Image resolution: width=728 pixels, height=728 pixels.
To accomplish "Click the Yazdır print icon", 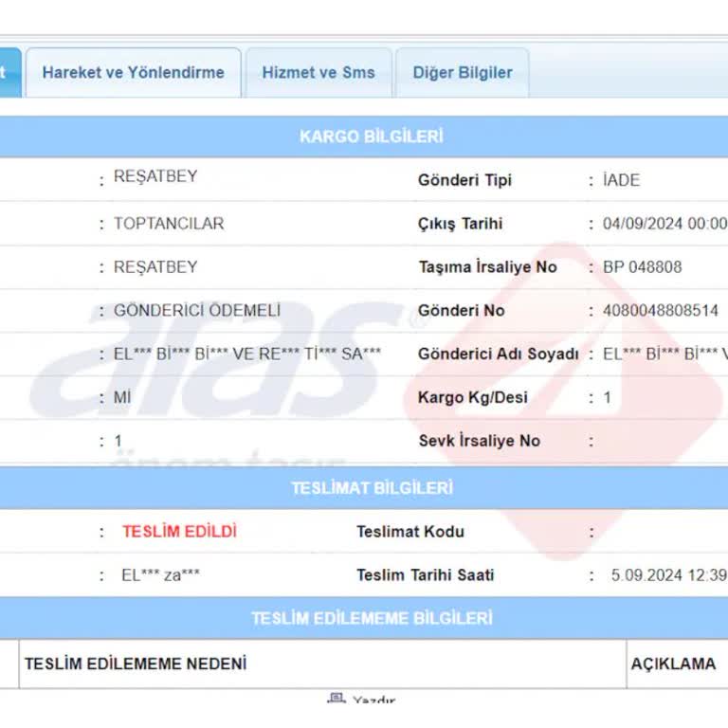I will coord(337,699).
